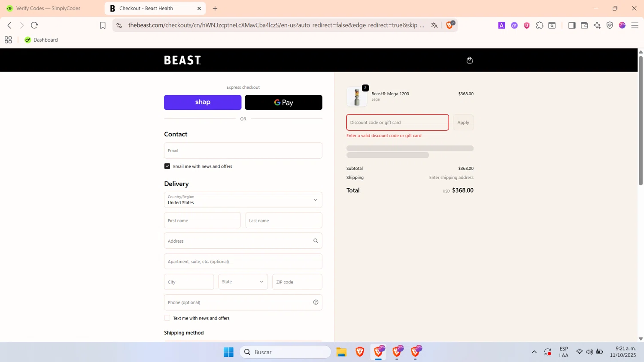This screenshot has width=644, height=362.
Task: Open the browser hamburger menu
Action: pyautogui.click(x=635, y=25)
